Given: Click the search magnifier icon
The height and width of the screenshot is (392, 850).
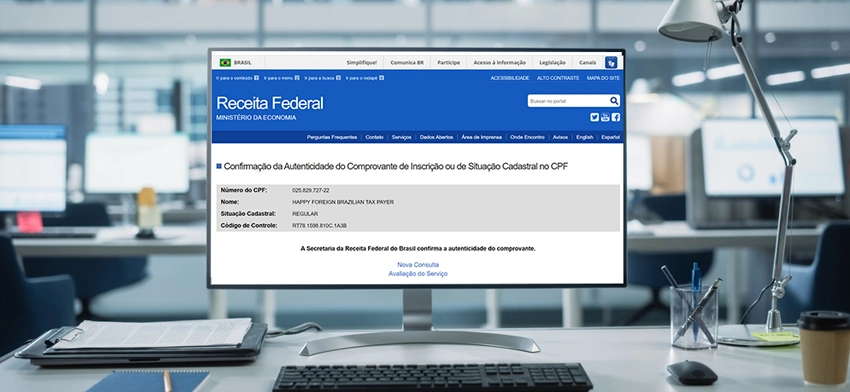Looking at the screenshot, I should click(x=614, y=101).
